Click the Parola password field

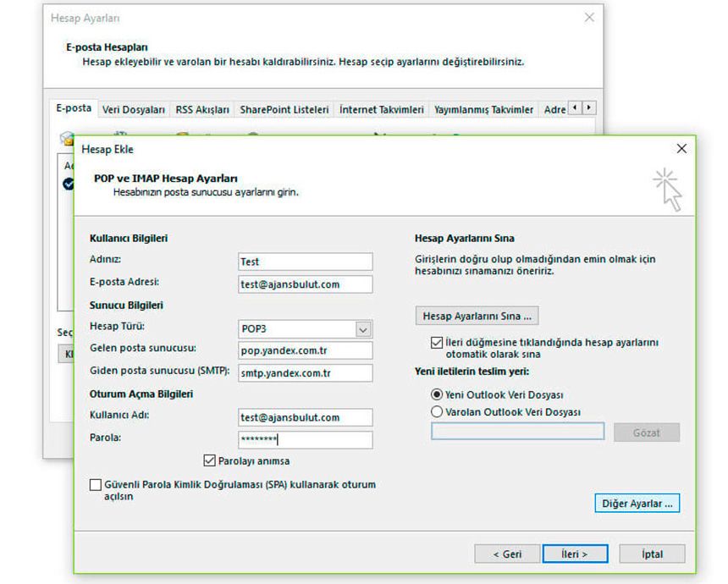[x=305, y=439]
